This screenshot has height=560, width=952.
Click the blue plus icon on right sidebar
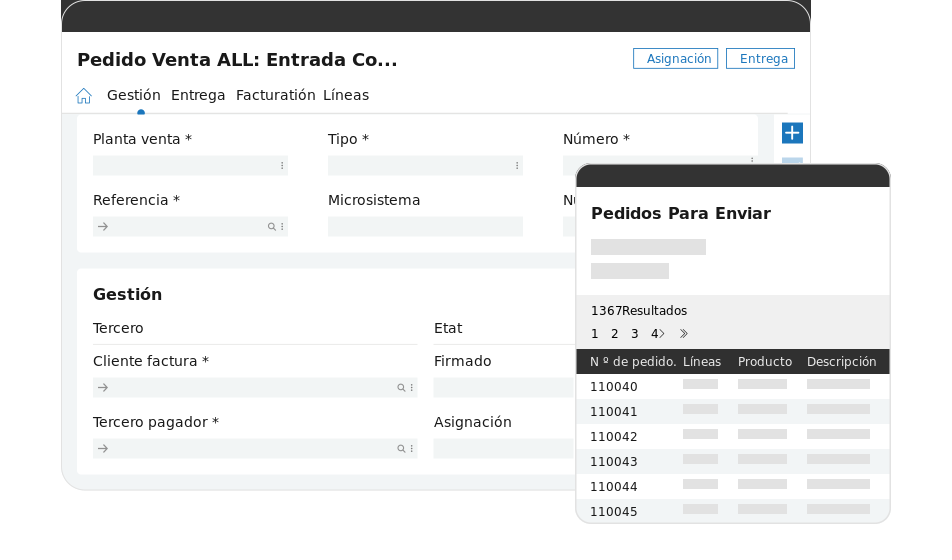point(792,133)
